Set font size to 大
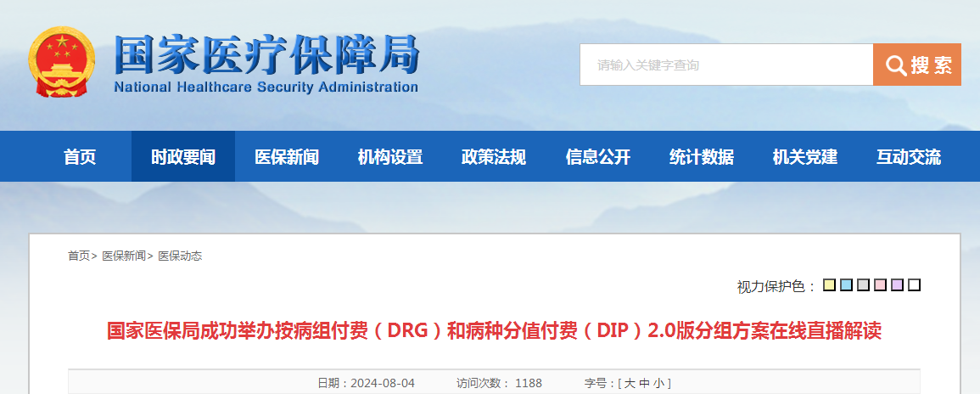The width and height of the screenshot is (980, 394). point(630,383)
